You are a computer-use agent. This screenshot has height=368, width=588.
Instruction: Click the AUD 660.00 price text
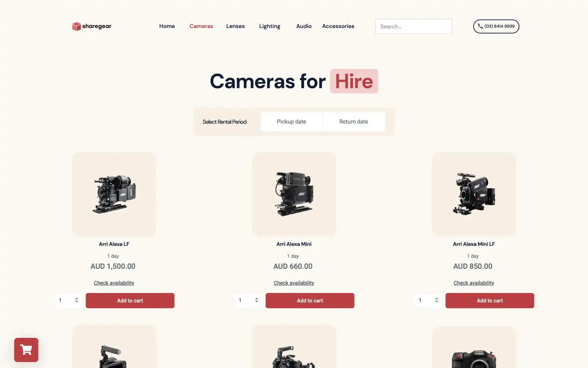point(293,266)
